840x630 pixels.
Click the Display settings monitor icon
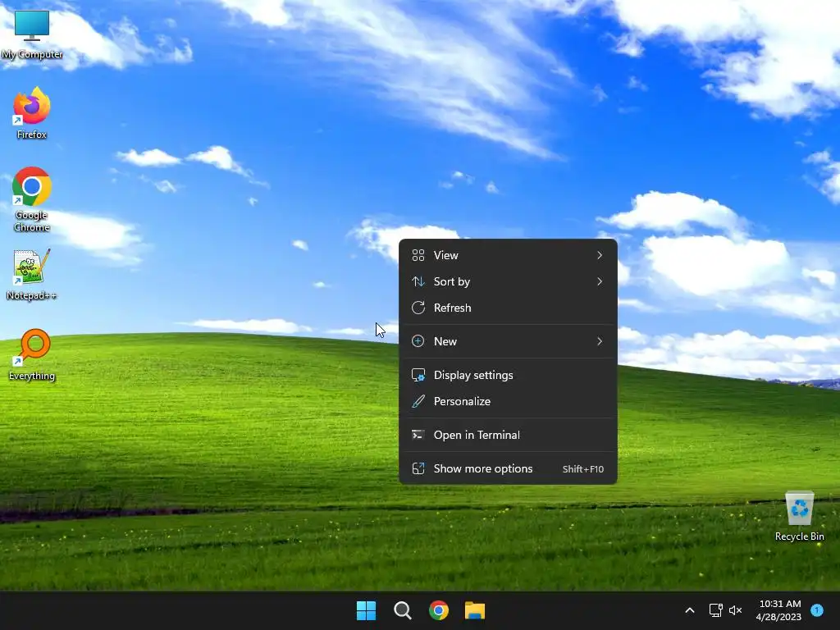(418, 375)
